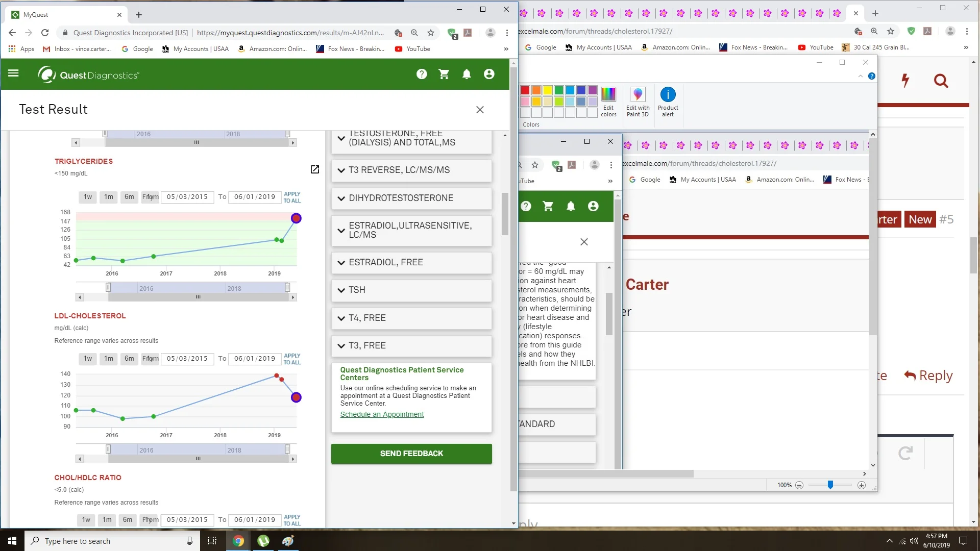Open Paint help question mark icon
Screen dimensions: 980x551
point(872,76)
